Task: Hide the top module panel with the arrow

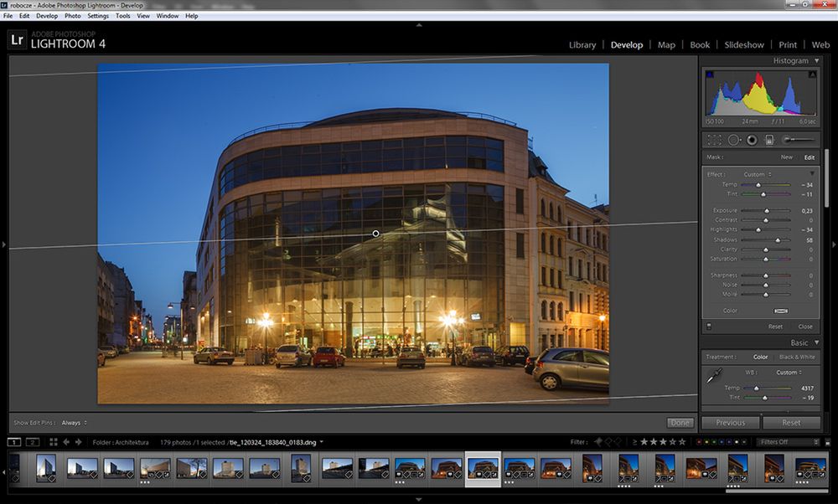Action: (418, 24)
